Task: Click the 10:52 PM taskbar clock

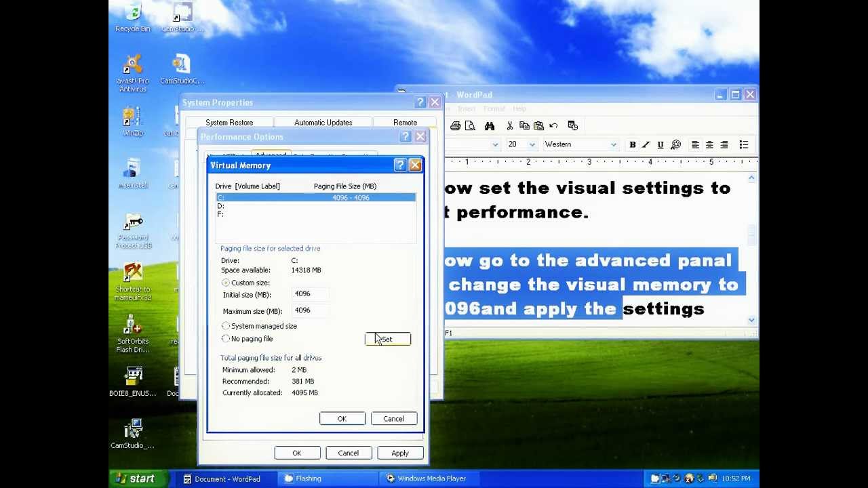Action: click(736, 479)
